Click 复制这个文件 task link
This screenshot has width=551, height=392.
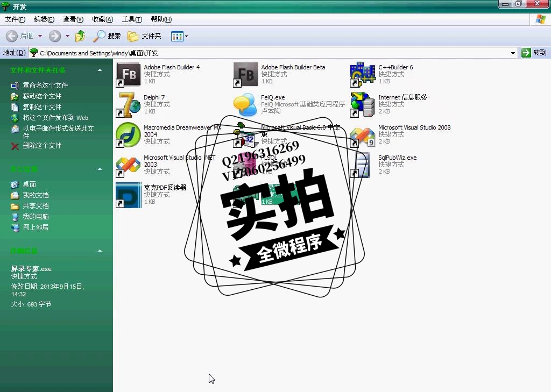click(x=42, y=107)
